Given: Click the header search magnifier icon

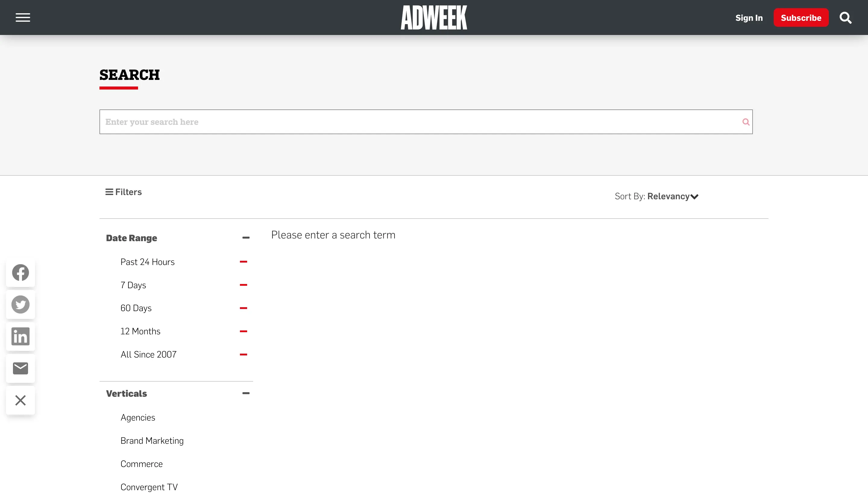Looking at the screenshot, I should (845, 18).
